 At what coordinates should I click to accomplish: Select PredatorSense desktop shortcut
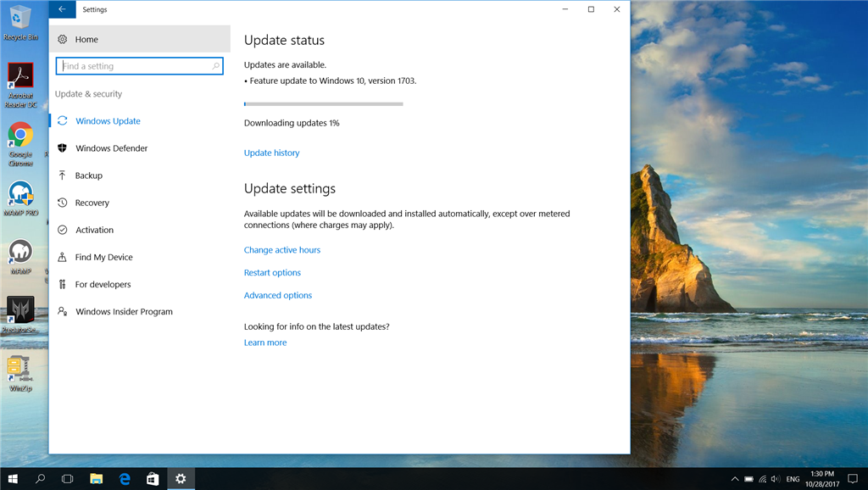[20, 315]
